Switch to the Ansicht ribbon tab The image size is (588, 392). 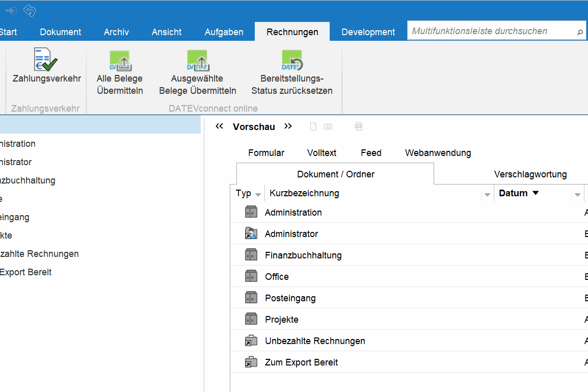click(x=167, y=32)
